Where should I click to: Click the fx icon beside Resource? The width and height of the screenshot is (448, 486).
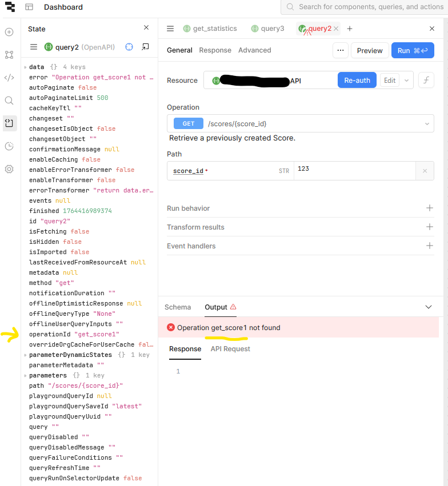coord(426,81)
